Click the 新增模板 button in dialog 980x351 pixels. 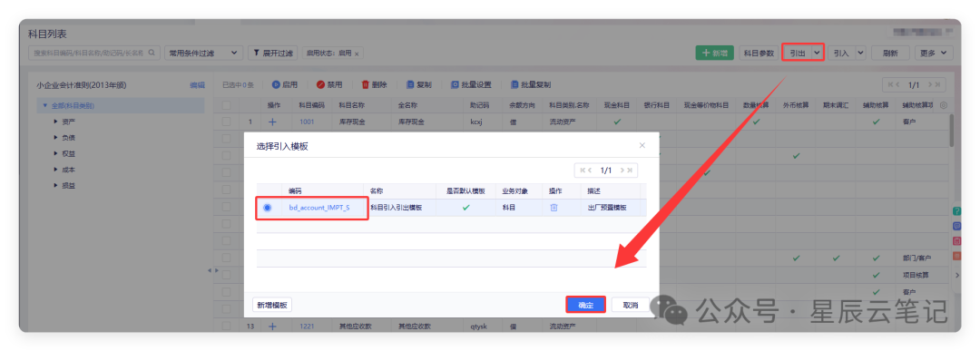(x=272, y=305)
